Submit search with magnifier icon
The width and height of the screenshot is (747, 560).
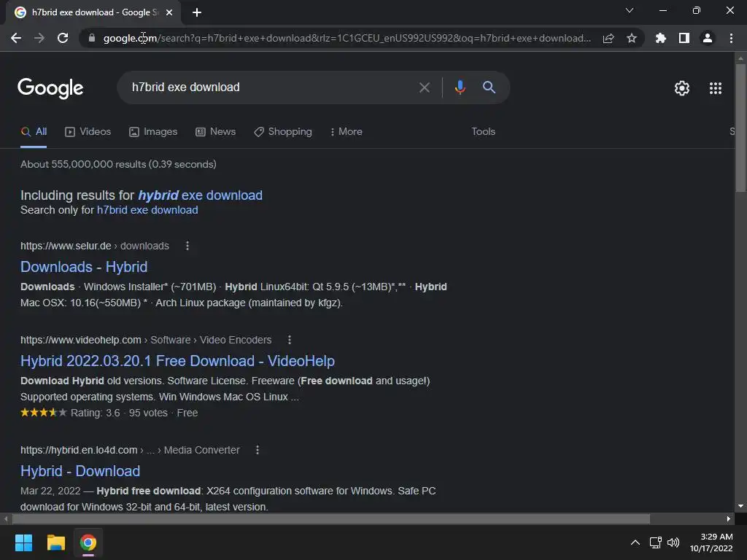pyautogui.click(x=489, y=87)
